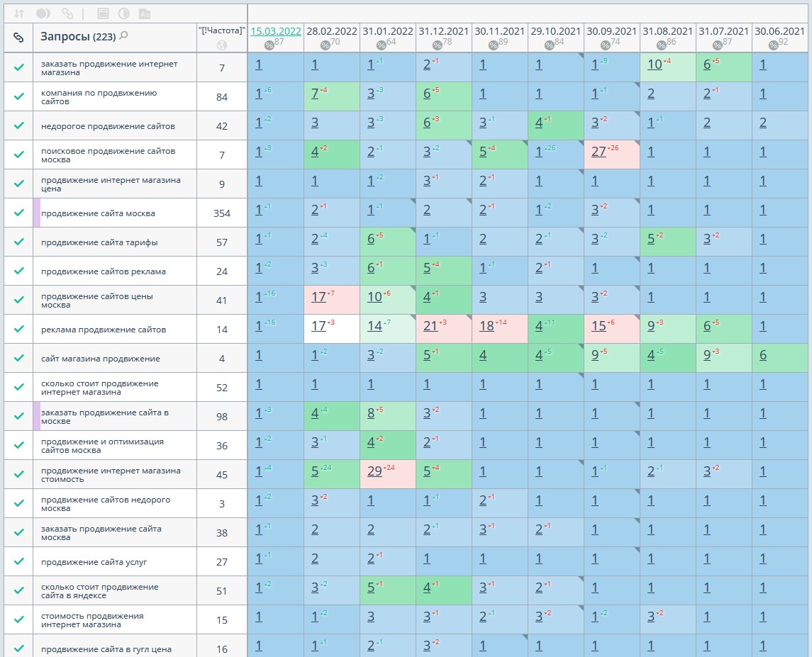The image size is (812, 657).
Task: Open the 15.03.2022 date column link
Action: point(276,31)
